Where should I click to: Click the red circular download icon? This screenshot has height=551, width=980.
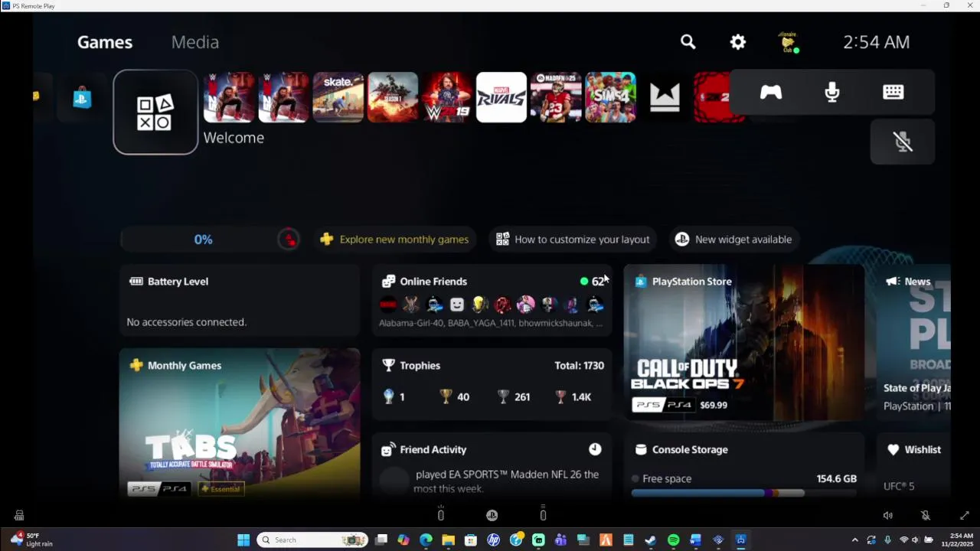[x=289, y=240]
